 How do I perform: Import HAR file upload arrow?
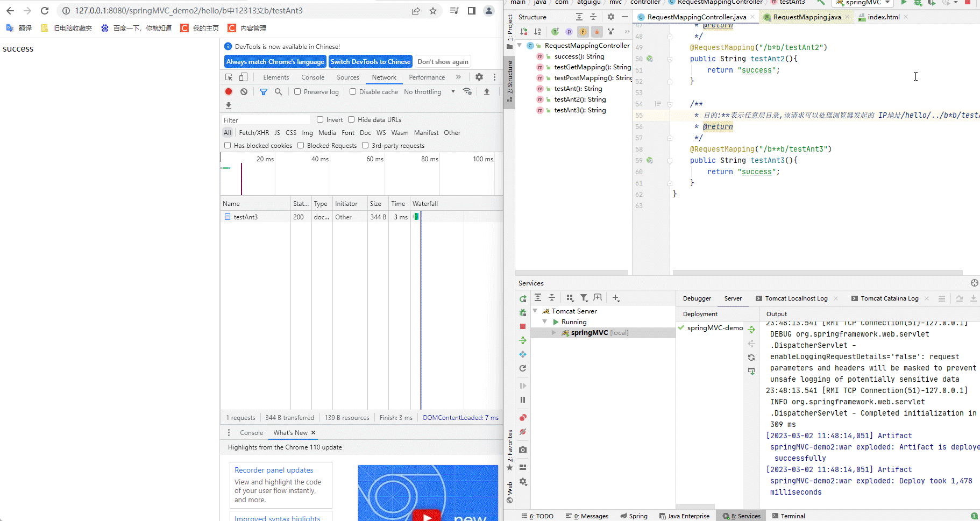pos(487,92)
